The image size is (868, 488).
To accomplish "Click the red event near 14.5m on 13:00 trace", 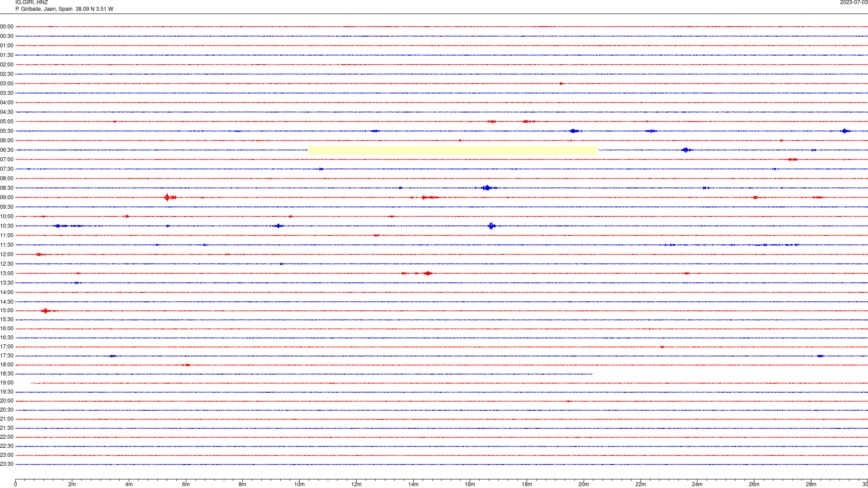I will [x=428, y=273].
